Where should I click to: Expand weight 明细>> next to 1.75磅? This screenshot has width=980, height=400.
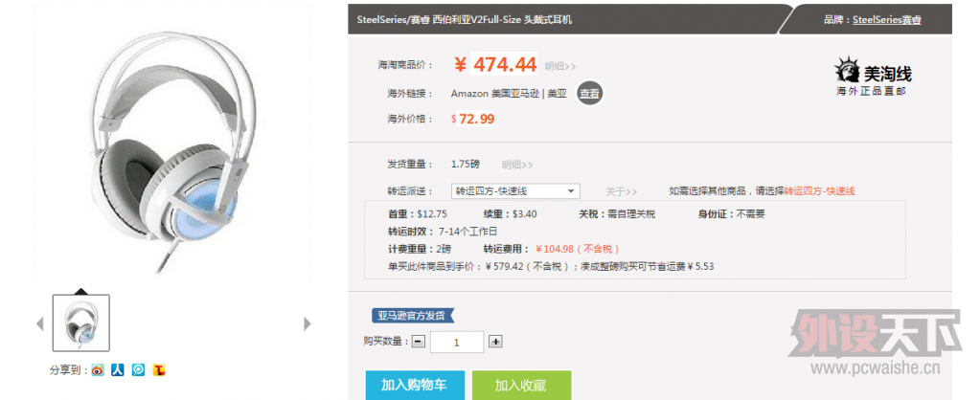click(x=517, y=165)
